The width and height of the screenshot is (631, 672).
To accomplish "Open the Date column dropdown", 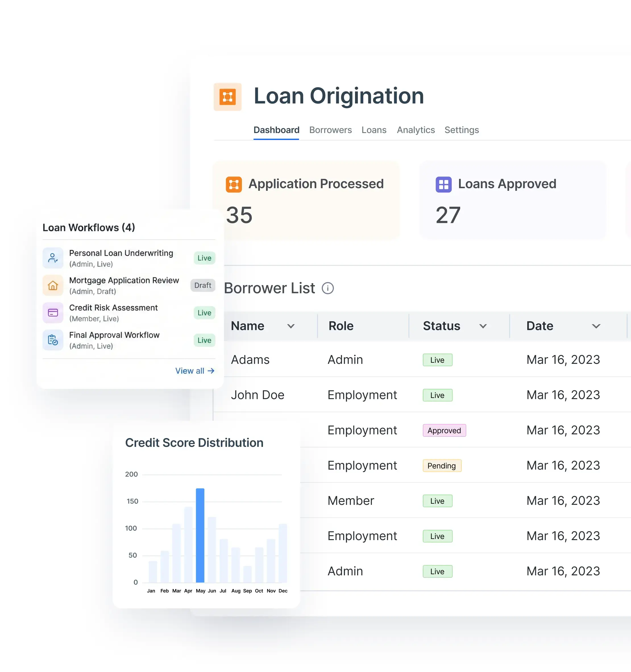I will pos(596,326).
